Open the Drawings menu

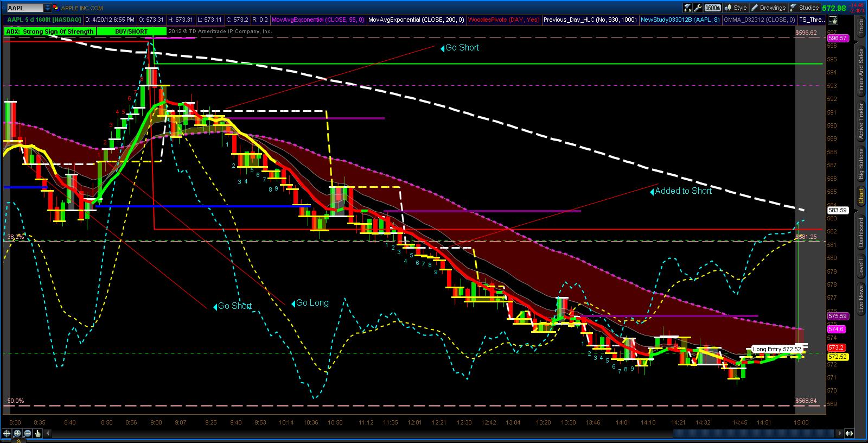click(x=768, y=8)
